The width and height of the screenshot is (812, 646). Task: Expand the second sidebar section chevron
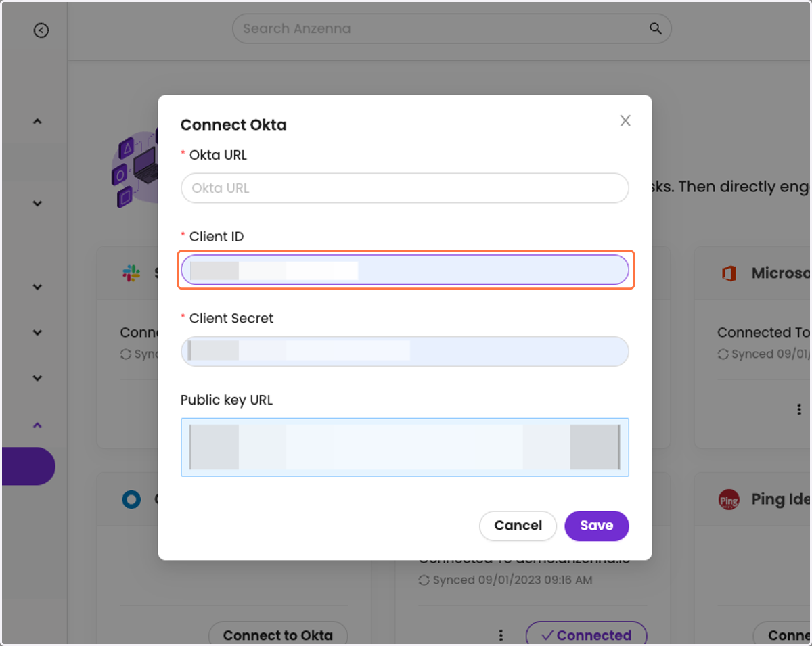point(37,203)
